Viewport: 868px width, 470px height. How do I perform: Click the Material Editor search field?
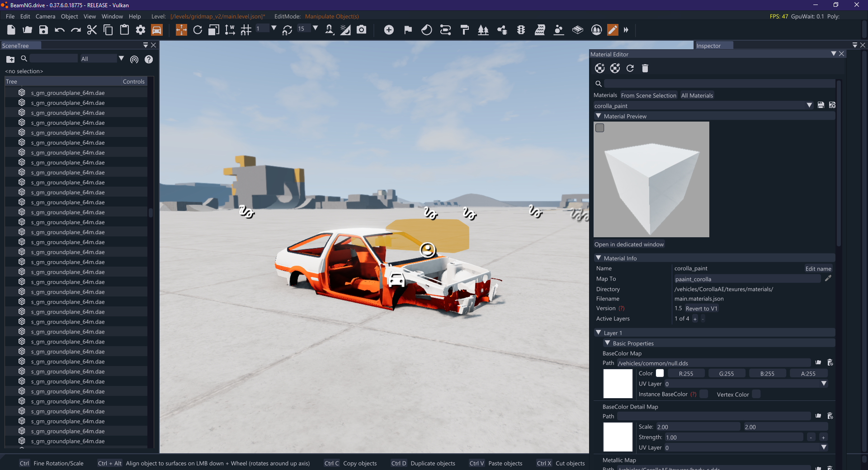[x=720, y=84]
